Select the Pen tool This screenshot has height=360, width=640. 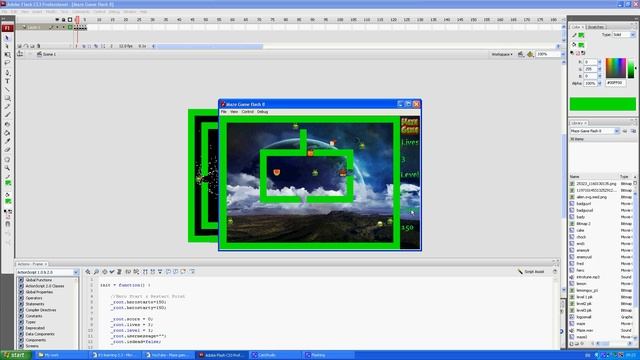tap(7, 73)
